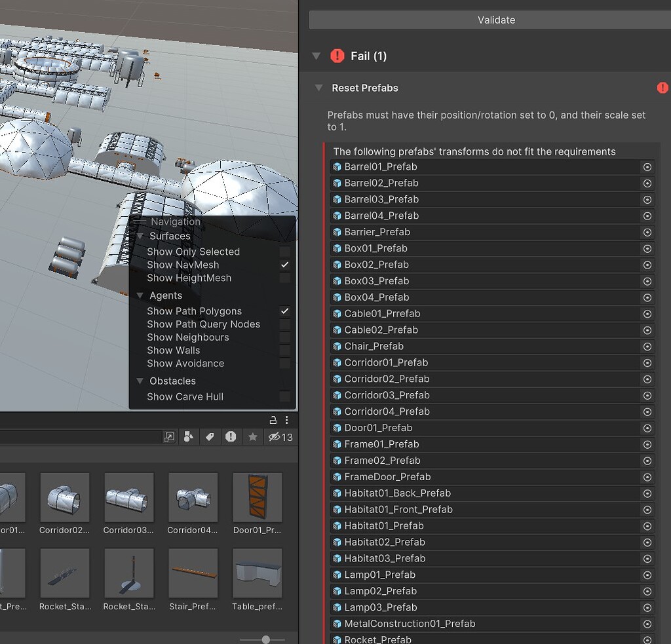
Task: Click the red error icon next to Reset Prefabs
Action: (662, 87)
